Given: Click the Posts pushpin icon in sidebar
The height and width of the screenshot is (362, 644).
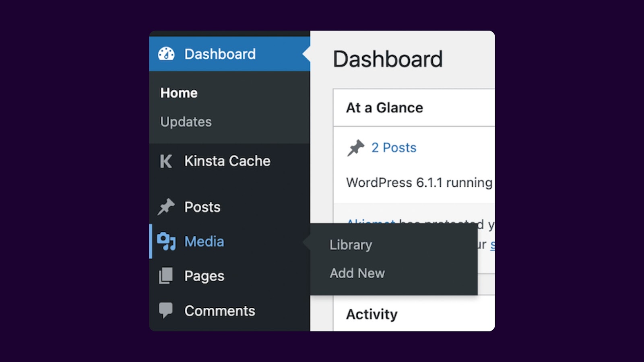Looking at the screenshot, I should click(166, 207).
